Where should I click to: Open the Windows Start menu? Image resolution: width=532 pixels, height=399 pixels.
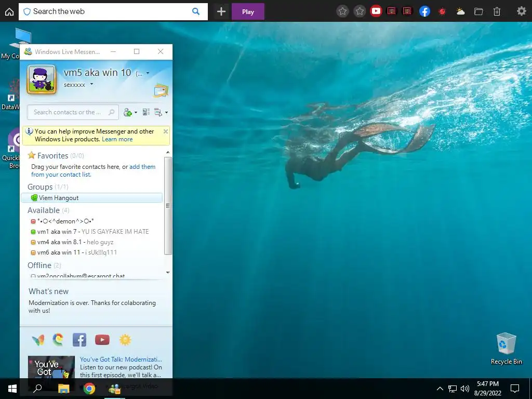(12, 389)
